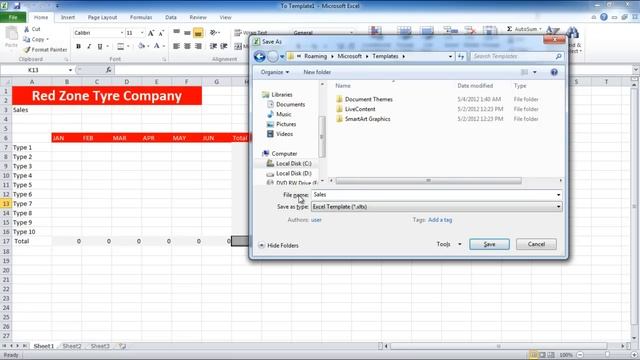Click the zoom slider in status bar

coord(607,355)
